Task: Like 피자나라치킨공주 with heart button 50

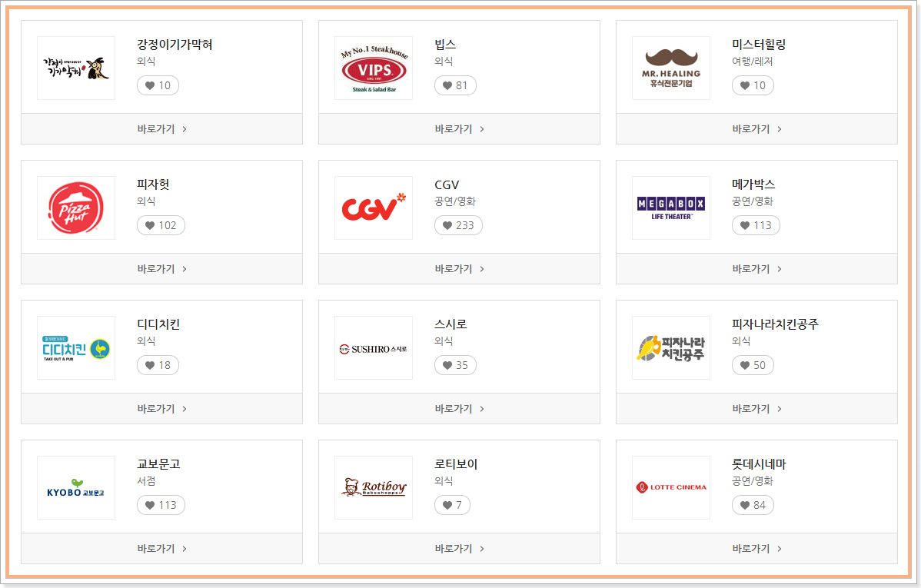Action: (753, 365)
